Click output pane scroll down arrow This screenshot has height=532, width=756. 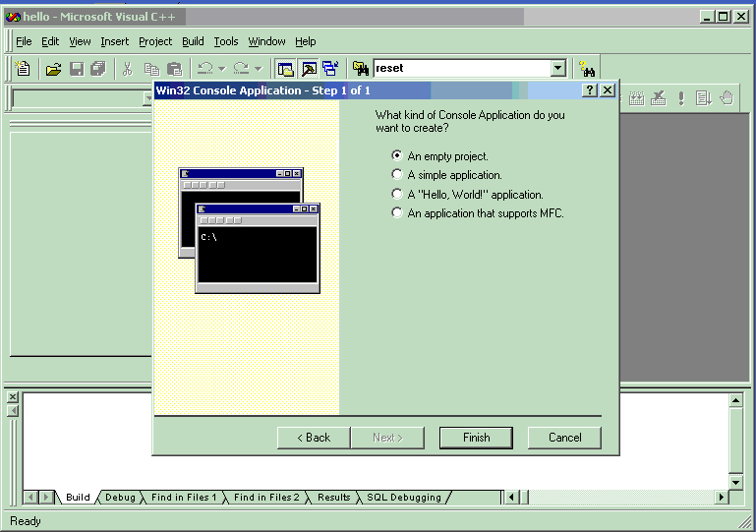[x=735, y=482]
